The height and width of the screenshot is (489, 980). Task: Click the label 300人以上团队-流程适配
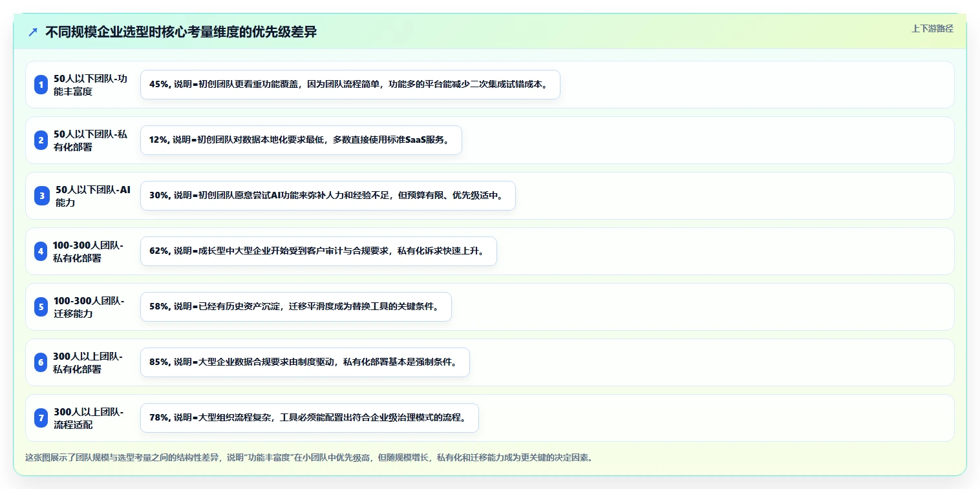pyautogui.click(x=89, y=418)
